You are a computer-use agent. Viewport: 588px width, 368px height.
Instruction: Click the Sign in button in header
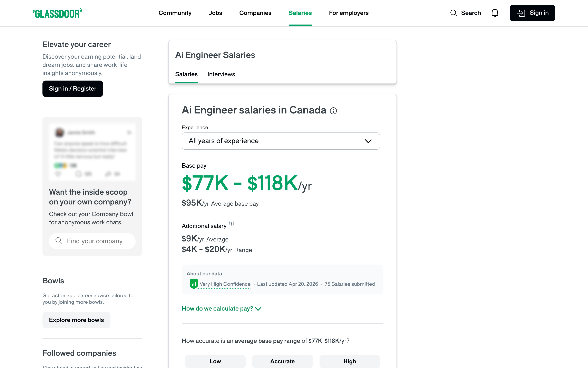(x=532, y=13)
